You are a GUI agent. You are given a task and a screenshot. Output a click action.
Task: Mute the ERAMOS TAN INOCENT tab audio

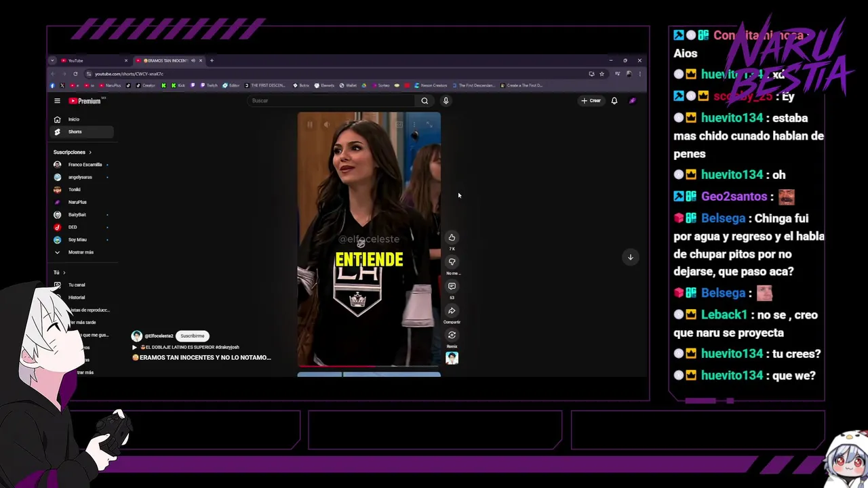tap(193, 60)
